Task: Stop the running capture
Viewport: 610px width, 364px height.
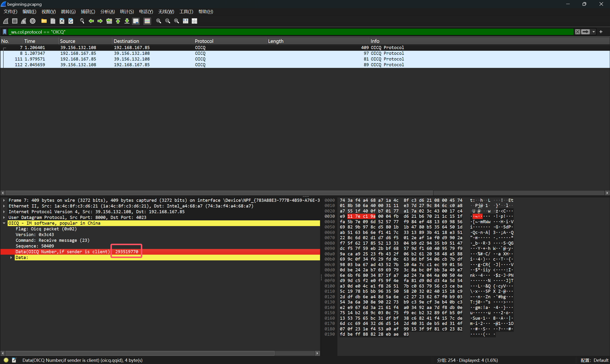Action: (15, 21)
